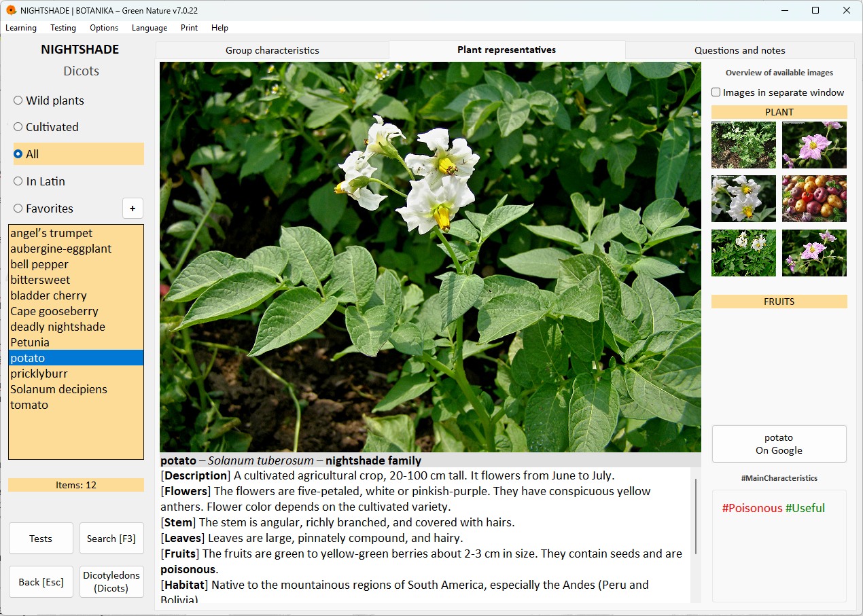The height and width of the screenshot is (616, 863).
Task: Click the #Useful tag
Action: (x=805, y=508)
